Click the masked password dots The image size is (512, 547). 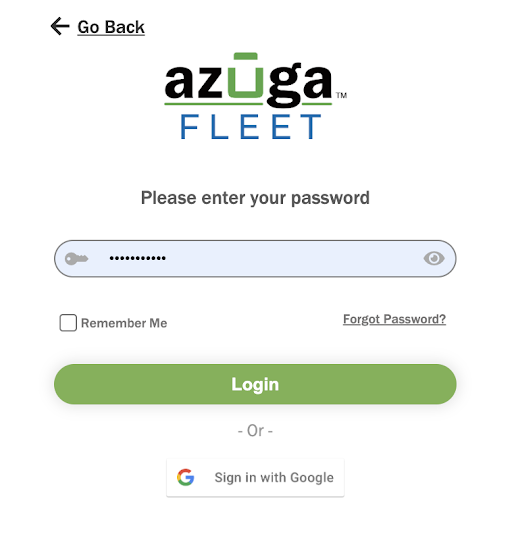[x=137, y=258]
